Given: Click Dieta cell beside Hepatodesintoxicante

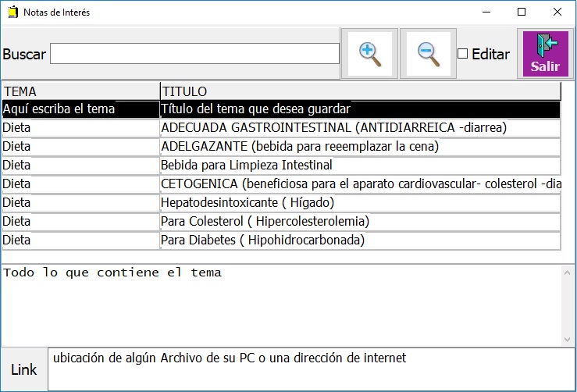Looking at the screenshot, I should (81, 203).
